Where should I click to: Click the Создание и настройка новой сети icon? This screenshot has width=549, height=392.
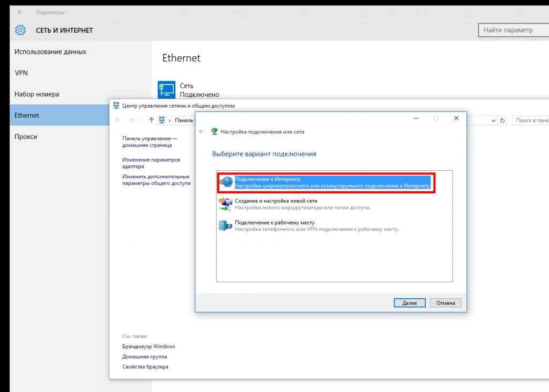(x=225, y=204)
